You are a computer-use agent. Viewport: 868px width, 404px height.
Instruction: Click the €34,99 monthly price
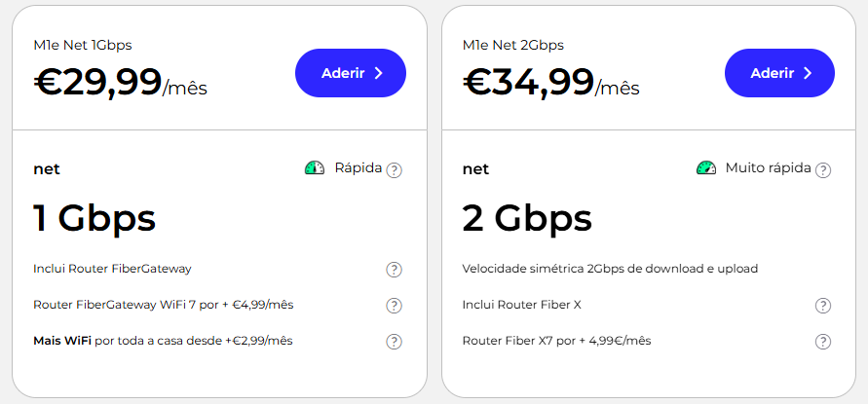pos(528,83)
